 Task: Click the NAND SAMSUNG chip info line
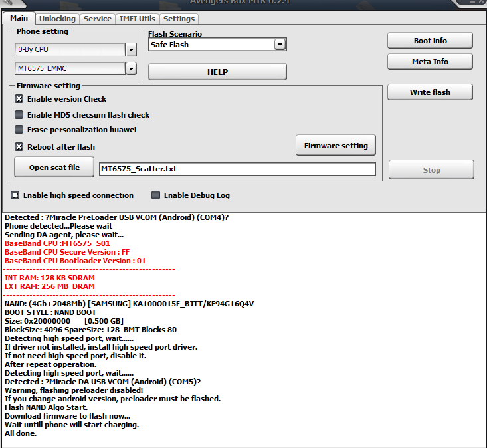coord(129,304)
